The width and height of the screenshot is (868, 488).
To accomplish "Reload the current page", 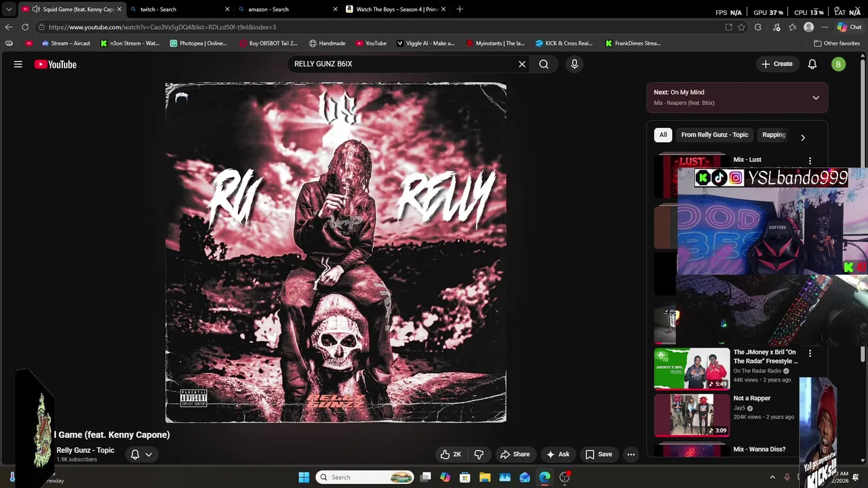I will coord(25,27).
